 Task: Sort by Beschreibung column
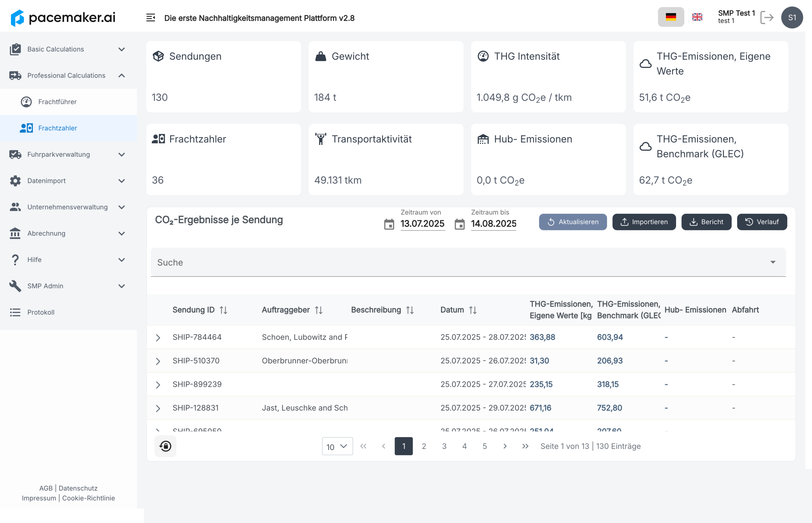tap(410, 310)
